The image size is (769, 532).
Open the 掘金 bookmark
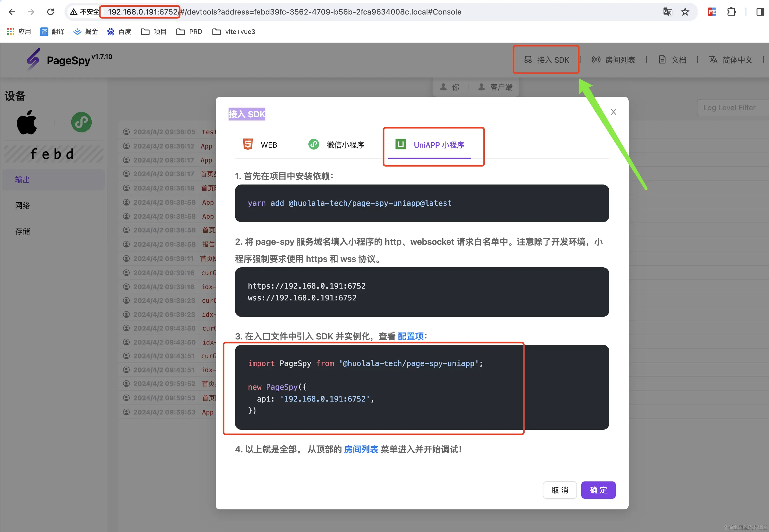[86, 32]
